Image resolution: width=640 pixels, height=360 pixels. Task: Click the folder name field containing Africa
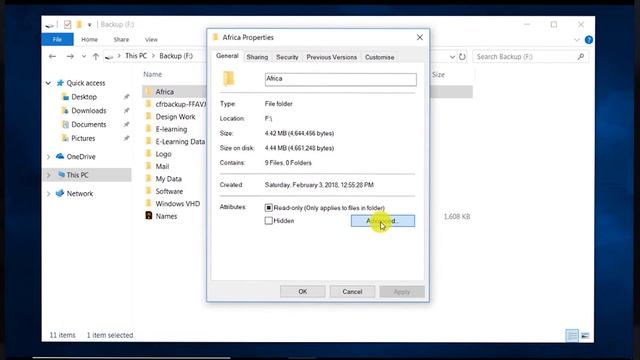click(x=341, y=79)
